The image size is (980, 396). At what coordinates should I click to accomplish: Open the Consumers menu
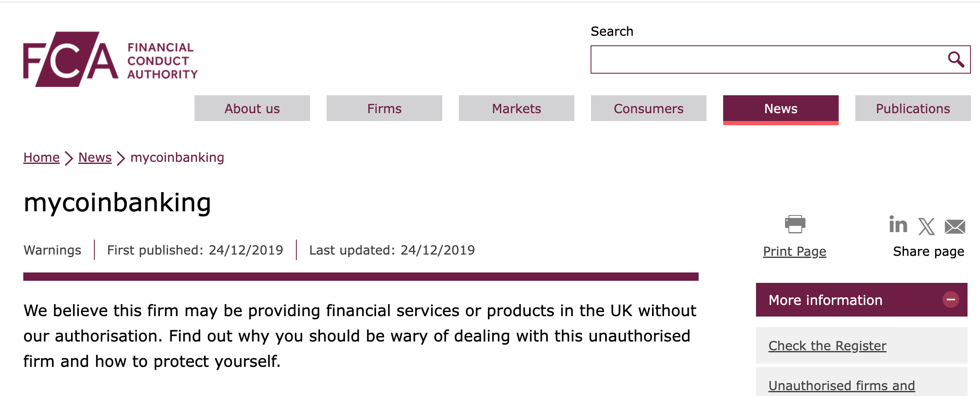pyautogui.click(x=649, y=109)
